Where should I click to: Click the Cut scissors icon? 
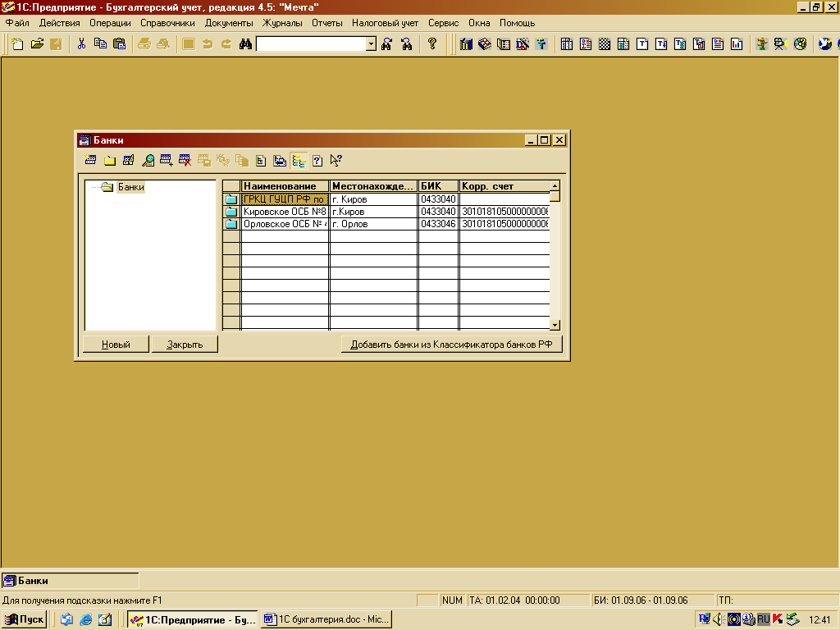(81, 44)
